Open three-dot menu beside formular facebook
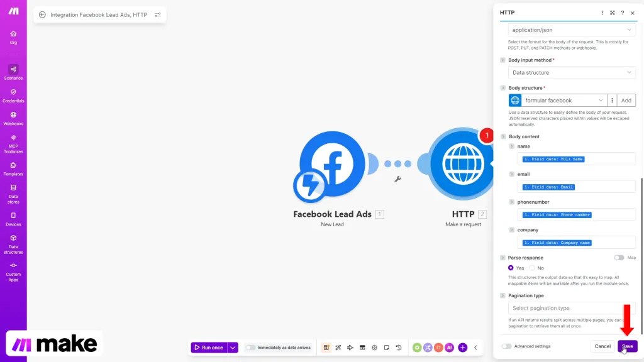 point(612,100)
